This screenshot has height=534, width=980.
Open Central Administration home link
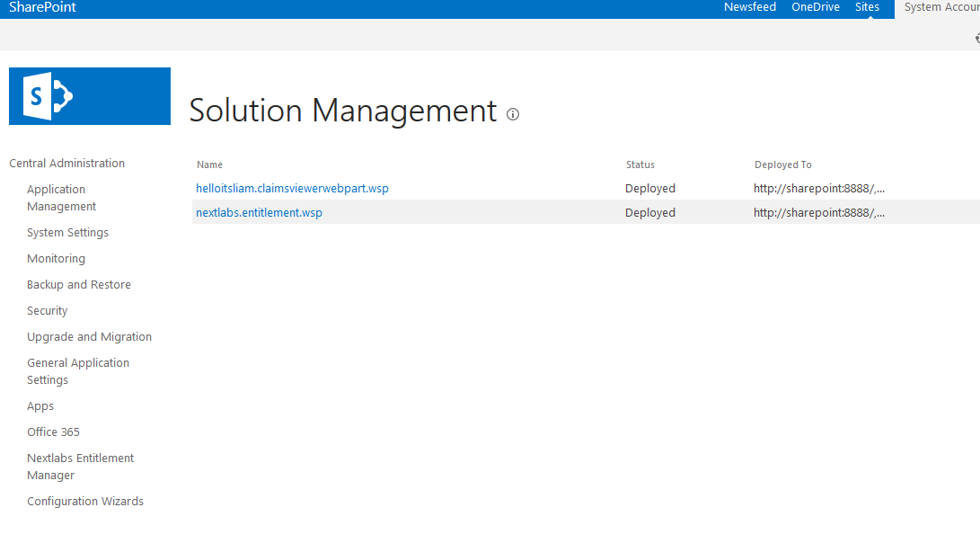(66, 164)
